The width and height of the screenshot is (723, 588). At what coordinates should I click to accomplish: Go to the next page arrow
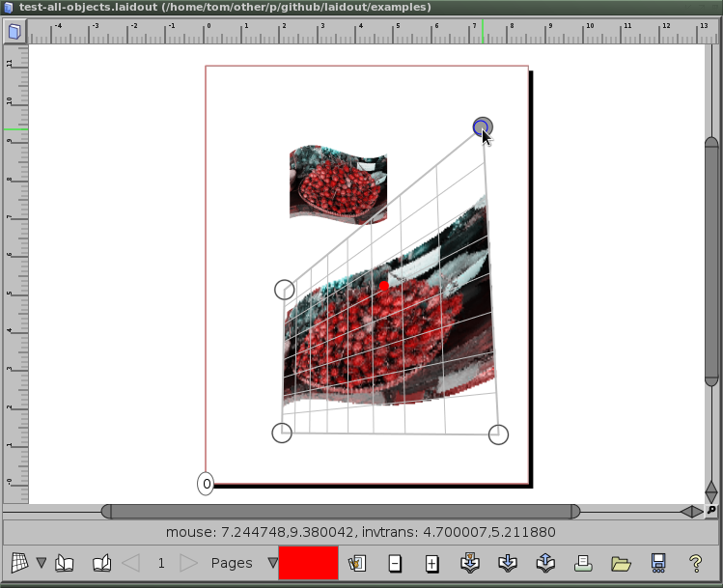188,563
